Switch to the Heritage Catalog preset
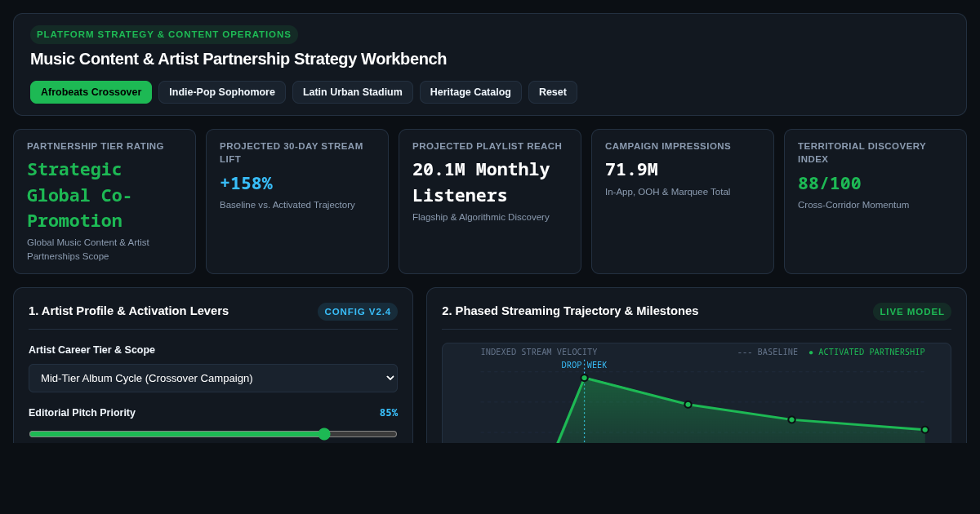Screen dimensions: 980x514 tap(470, 92)
